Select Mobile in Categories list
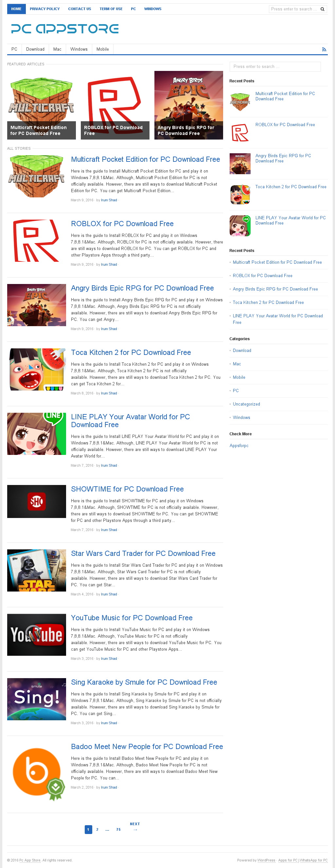 [239, 378]
